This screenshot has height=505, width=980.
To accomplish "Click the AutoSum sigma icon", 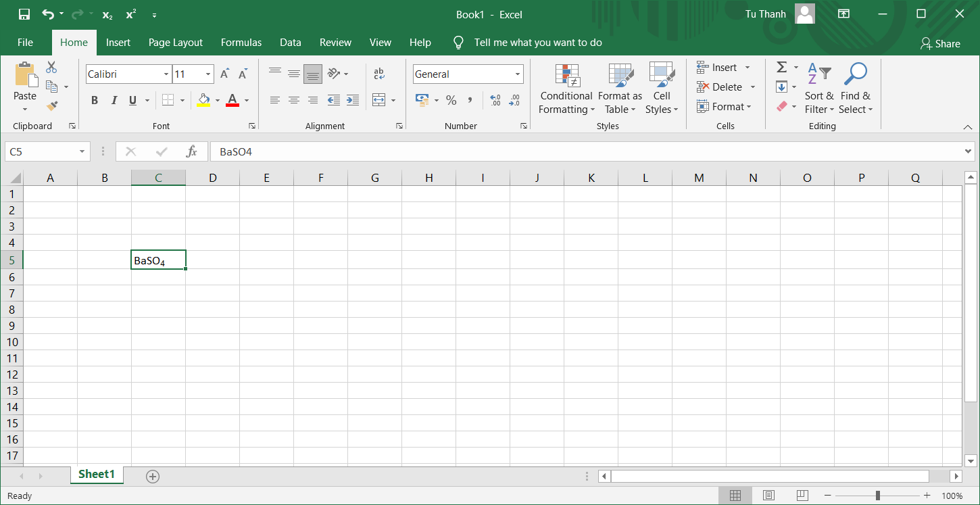I will (x=781, y=67).
